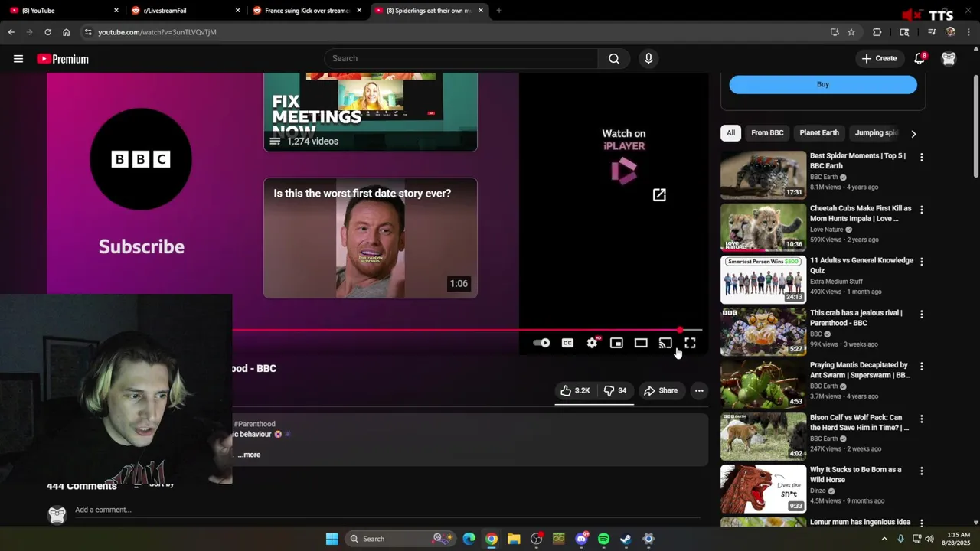Select the All filter chip
980x551 pixels.
730,132
